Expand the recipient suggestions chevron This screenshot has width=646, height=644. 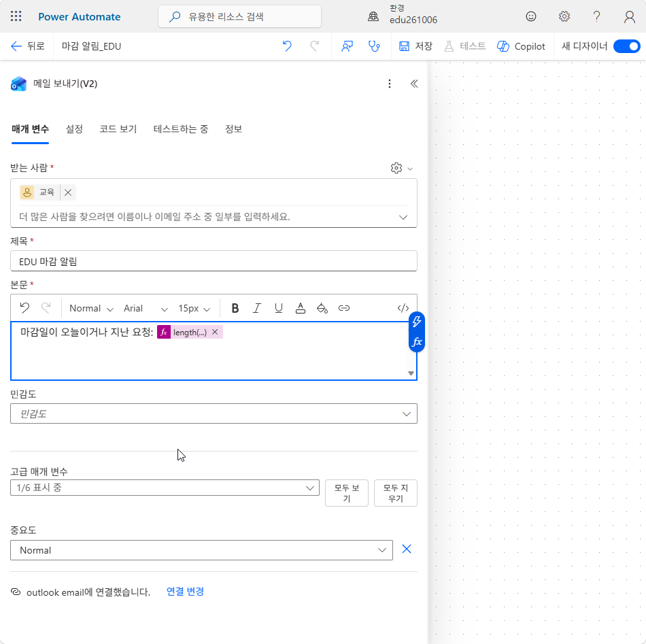pyautogui.click(x=403, y=217)
